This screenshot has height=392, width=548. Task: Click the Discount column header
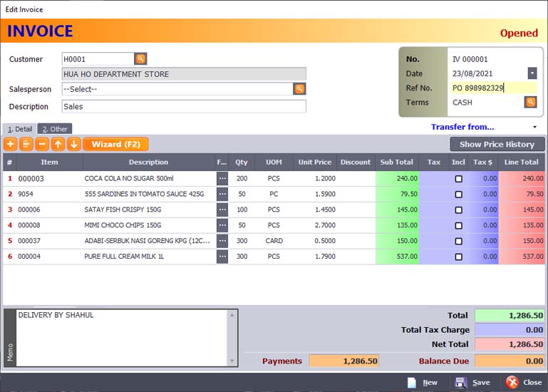(x=356, y=162)
